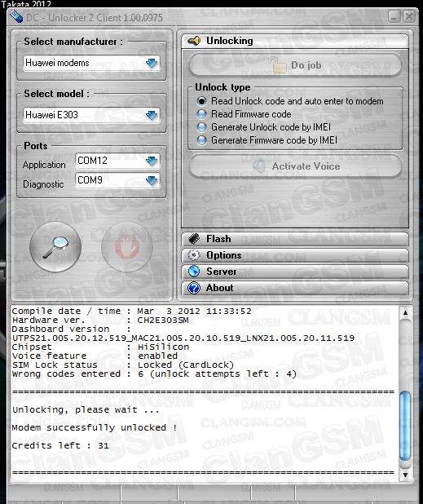This screenshot has height=504, width=423.
Task: Minimize the DC-Unlocker window
Action: coord(394,16)
